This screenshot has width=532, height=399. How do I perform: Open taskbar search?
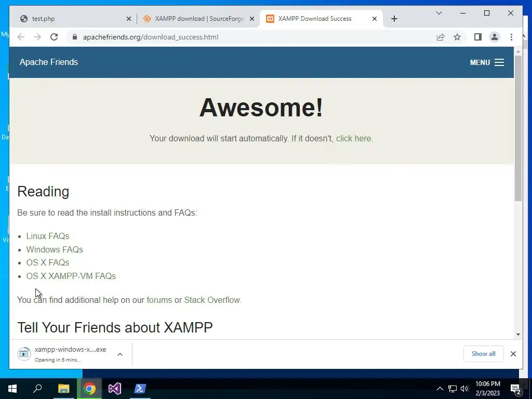(37, 389)
